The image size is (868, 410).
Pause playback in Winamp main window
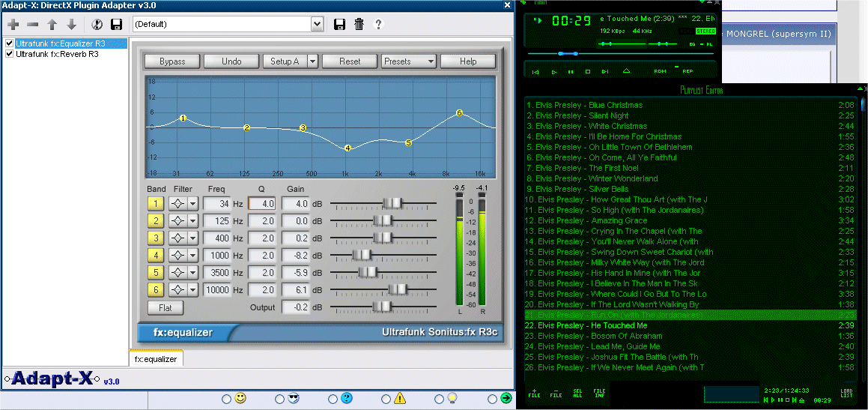pyautogui.click(x=571, y=71)
